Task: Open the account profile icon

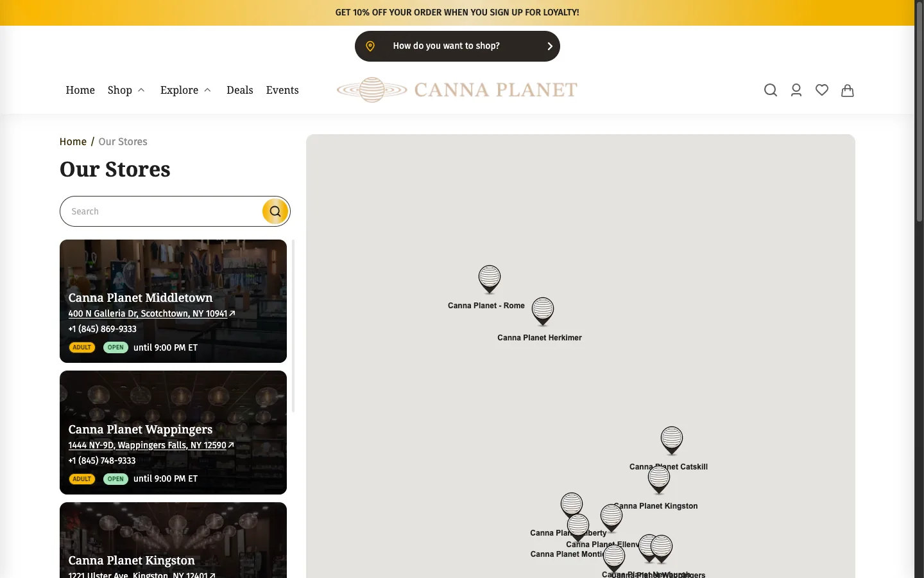Action: coord(796,91)
